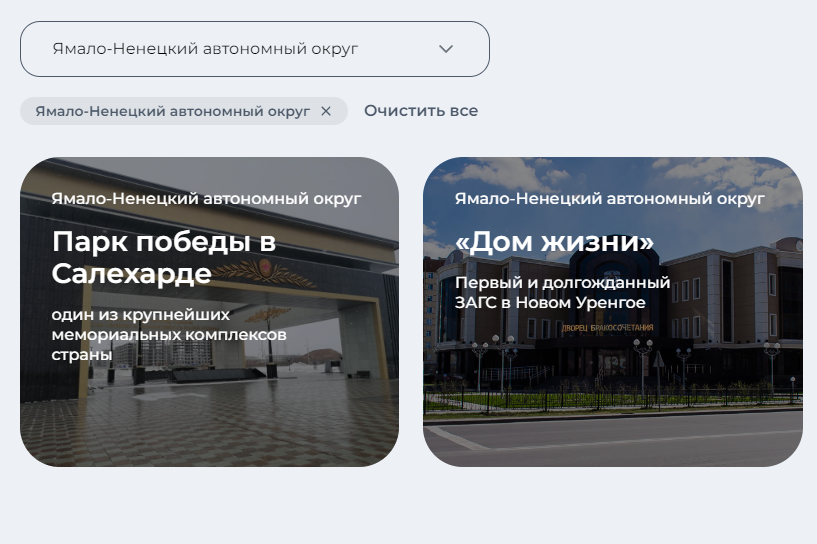This screenshot has height=544, width=817.
Task: Click region label on Парк победы card
Action: coord(206,199)
